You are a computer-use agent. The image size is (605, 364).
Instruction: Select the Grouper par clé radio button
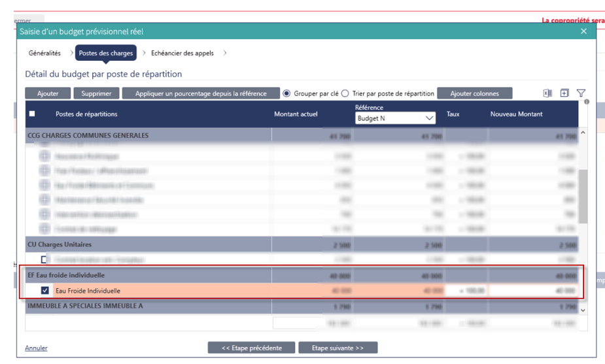pyautogui.click(x=286, y=93)
